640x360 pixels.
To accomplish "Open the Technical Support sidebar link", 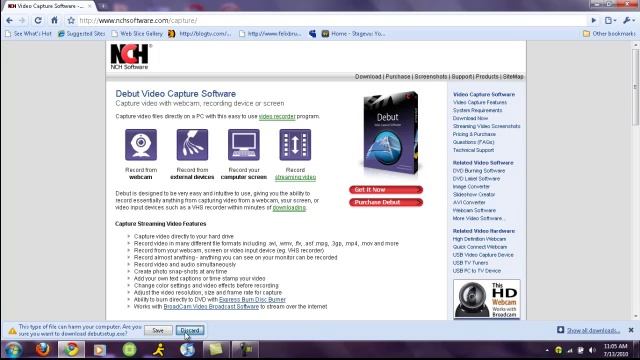I will [473, 150].
